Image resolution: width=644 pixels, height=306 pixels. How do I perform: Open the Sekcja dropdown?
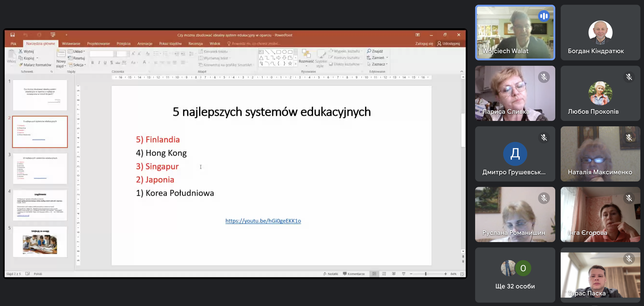pos(78,65)
